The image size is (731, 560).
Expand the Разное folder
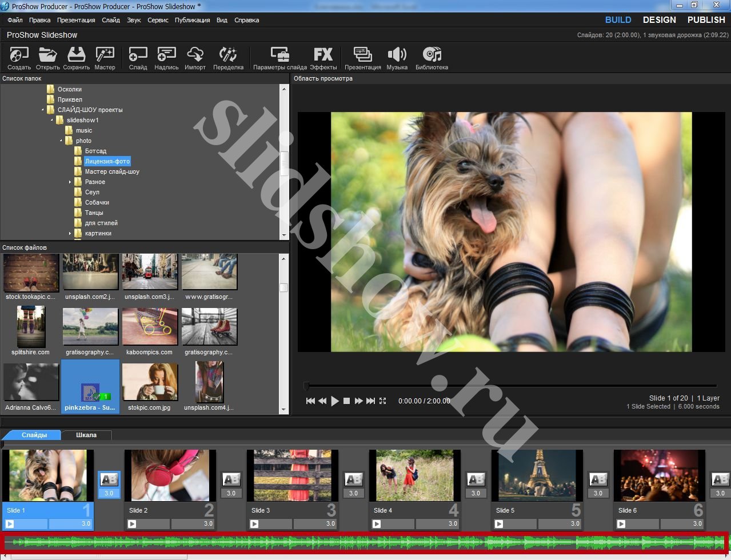coord(70,182)
